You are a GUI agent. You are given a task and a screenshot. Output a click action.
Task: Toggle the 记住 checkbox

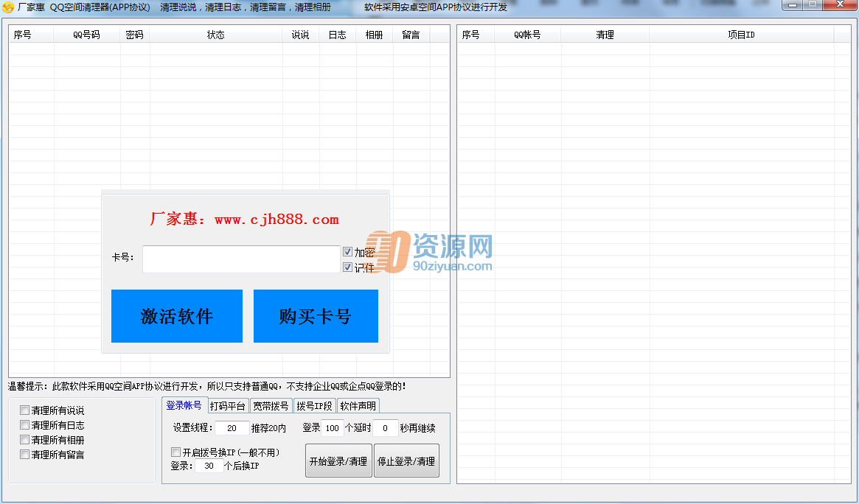tap(347, 267)
